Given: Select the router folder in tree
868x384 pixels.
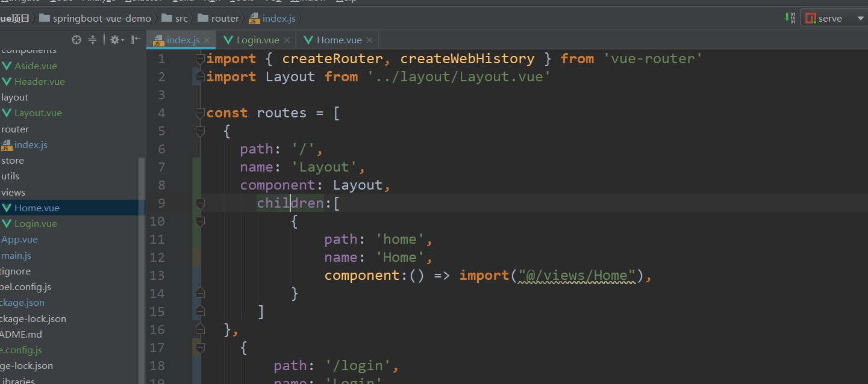Looking at the screenshot, I should [15, 129].
